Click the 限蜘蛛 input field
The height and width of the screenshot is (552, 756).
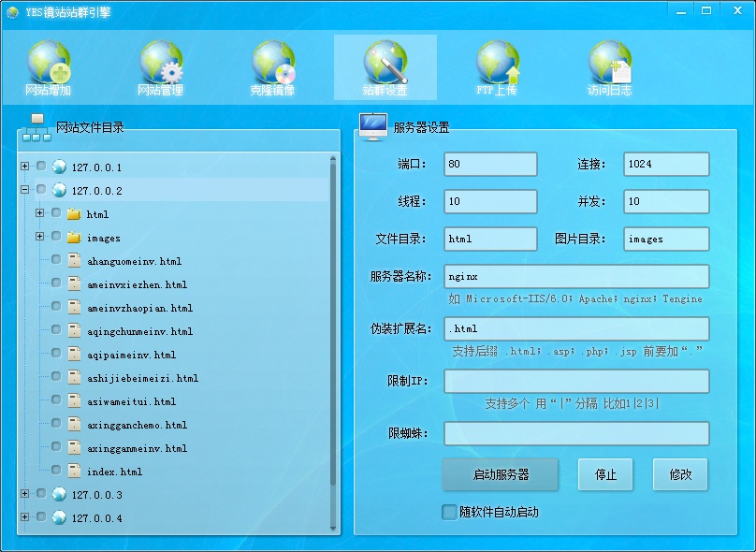576,434
